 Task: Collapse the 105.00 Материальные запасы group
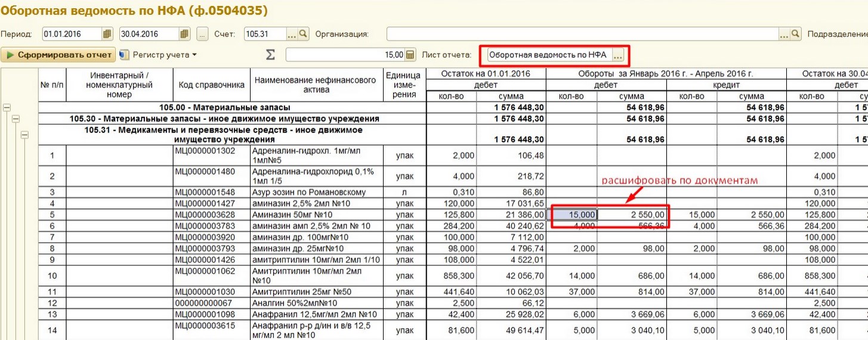[x=7, y=107]
